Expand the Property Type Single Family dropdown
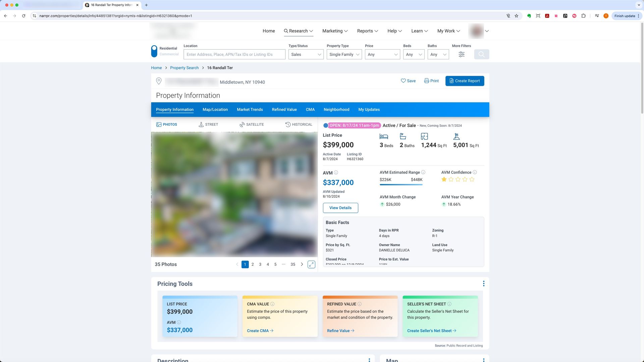644x362 pixels. pos(344,54)
